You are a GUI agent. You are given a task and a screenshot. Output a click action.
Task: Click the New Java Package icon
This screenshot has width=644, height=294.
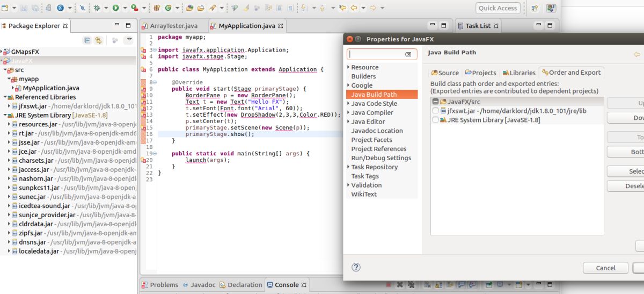pos(157,8)
